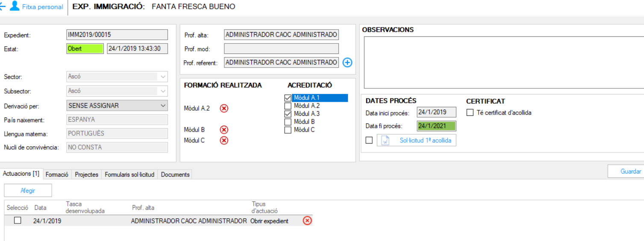Image resolution: width=644 pixels, height=241 pixels.
Task: Expand the Derivació per dropdown
Action: [x=163, y=106]
